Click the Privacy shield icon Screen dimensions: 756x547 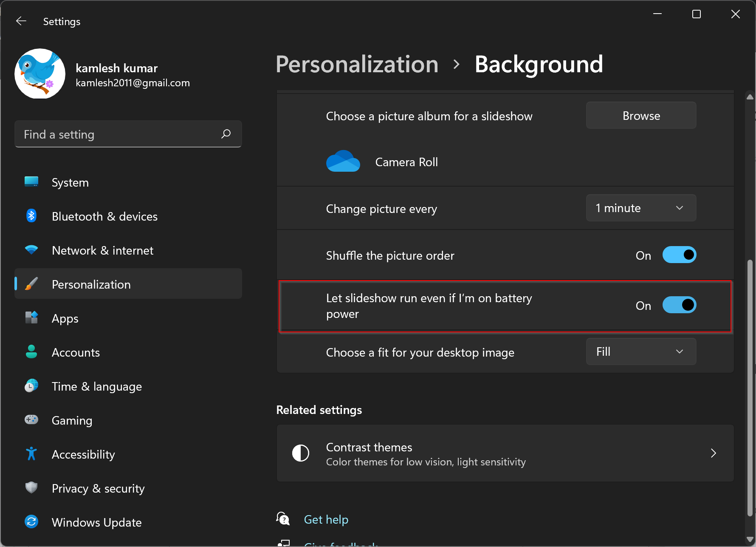point(31,487)
